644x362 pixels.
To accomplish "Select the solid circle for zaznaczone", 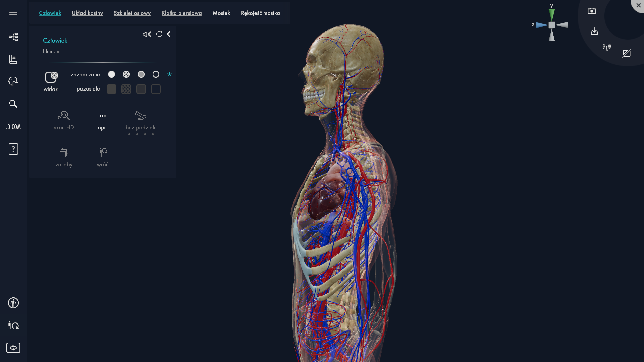I will click(111, 74).
